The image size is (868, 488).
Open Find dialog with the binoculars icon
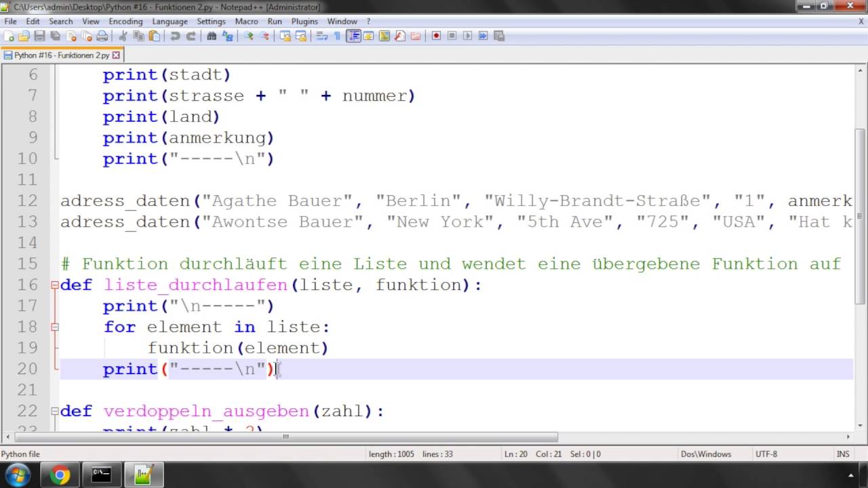tap(212, 36)
